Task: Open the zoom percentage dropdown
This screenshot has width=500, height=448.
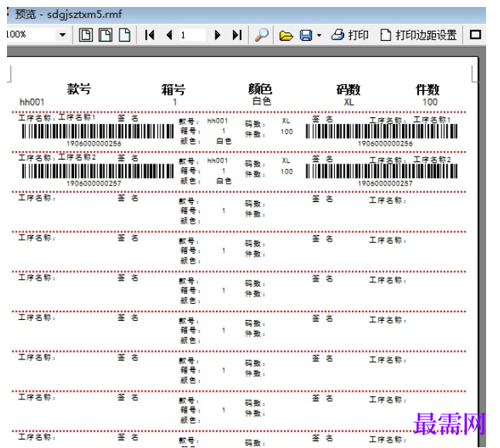Action: coord(62,35)
